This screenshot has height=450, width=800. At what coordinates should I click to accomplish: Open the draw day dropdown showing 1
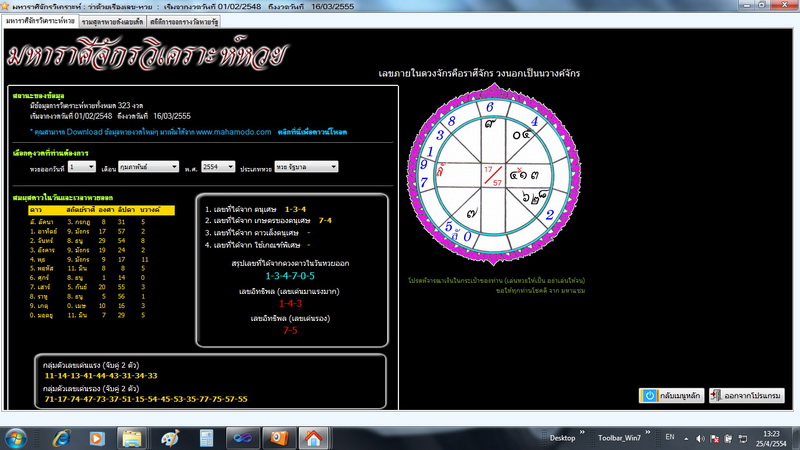click(82, 167)
